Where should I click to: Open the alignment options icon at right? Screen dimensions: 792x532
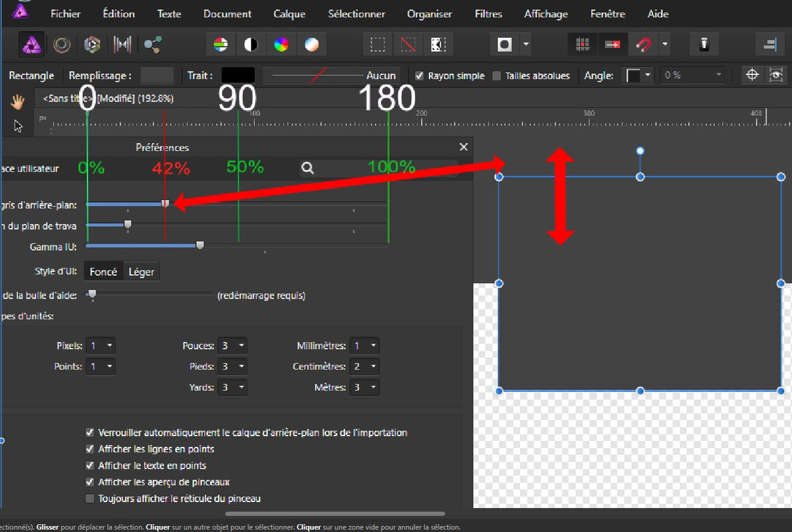tap(770, 45)
